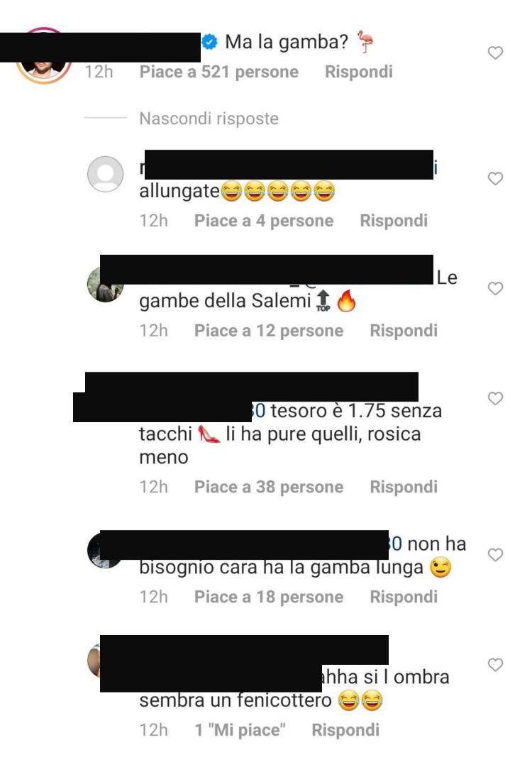Like the 'sembra un fenicottero' reply
The height and width of the screenshot is (767, 532).
coord(495,665)
